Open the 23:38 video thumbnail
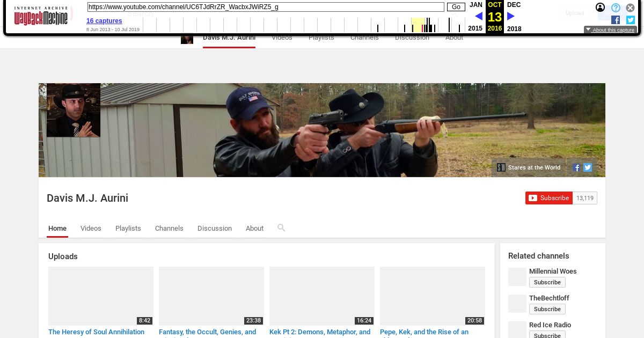The width and height of the screenshot is (644, 338). point(211,296)
